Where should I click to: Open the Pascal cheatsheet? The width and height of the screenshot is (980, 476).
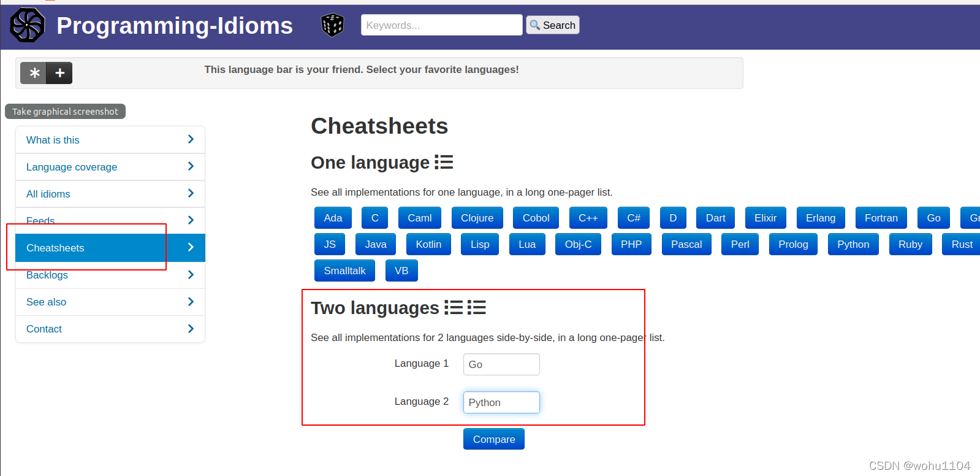(x=686, y=244)
